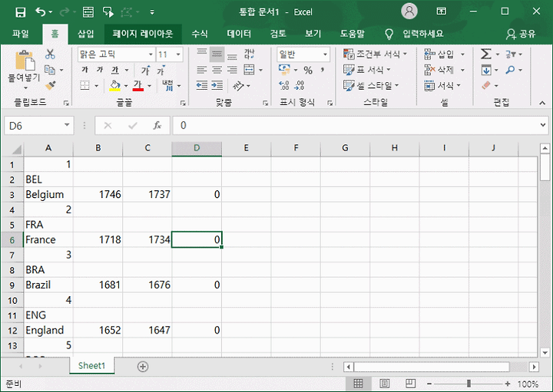Screen dimensions: 553x392
Task: Apply red font color
Action: click(x=138, y=86)
